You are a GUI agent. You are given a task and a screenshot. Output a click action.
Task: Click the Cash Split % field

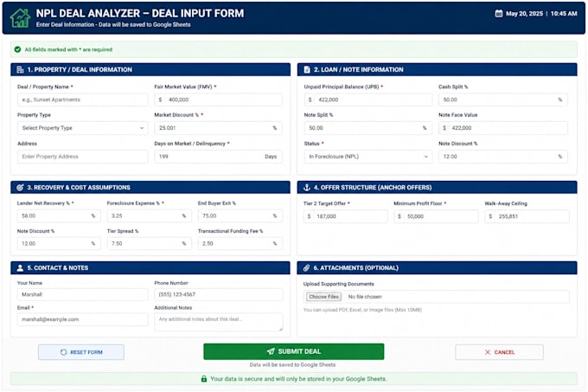pyautogui.click(x=503, y=100)
